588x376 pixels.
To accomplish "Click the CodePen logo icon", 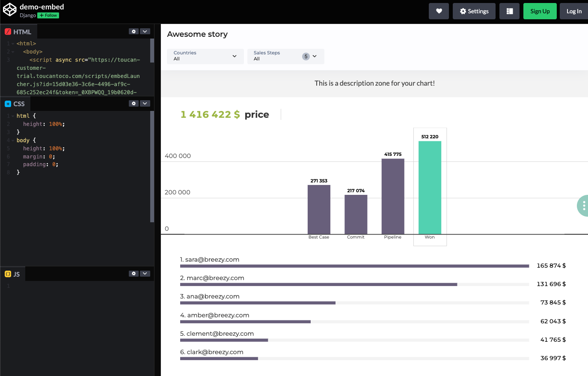I will click(x=9, y=10).
